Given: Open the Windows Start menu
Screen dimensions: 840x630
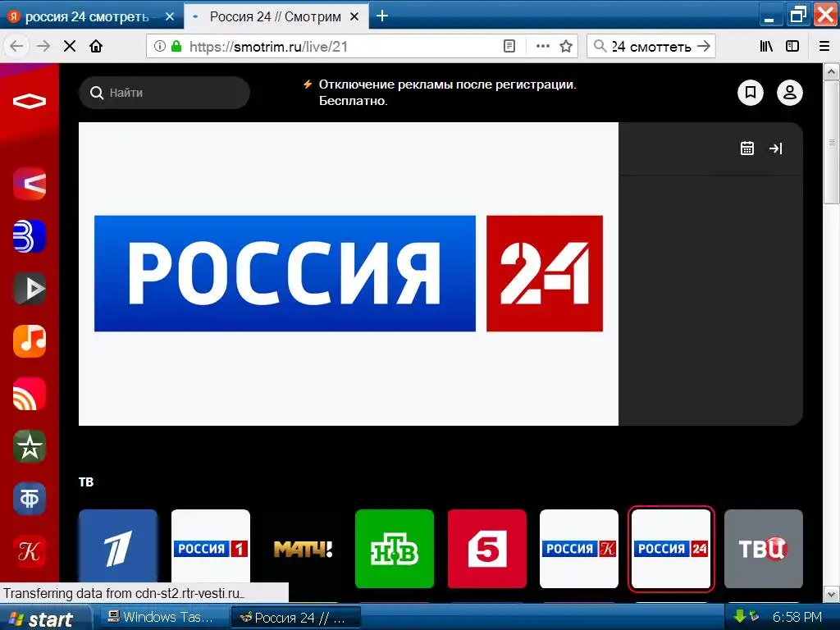Looking at the screenshot, I should (x=42, y=619).
